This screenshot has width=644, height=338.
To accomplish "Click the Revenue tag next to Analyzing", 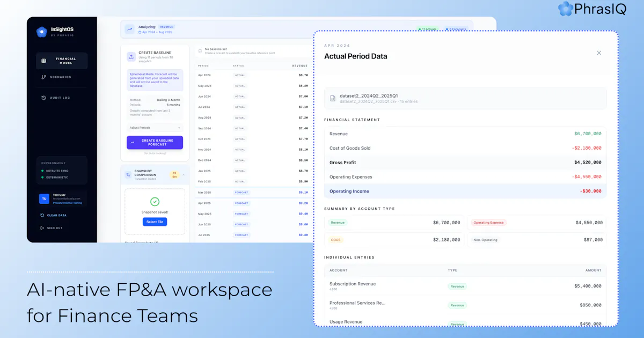I will click(x=167, y=26).
